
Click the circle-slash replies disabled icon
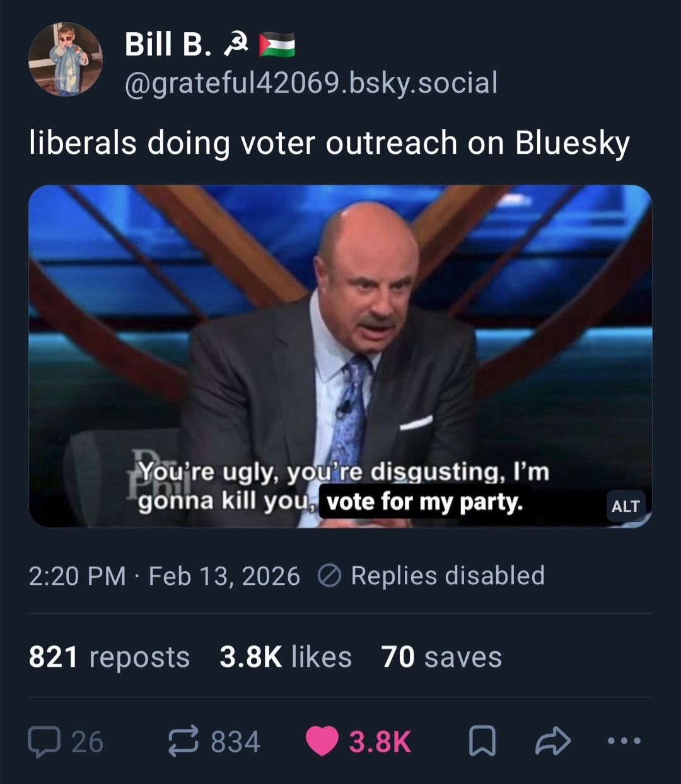(x=330, y=576)
